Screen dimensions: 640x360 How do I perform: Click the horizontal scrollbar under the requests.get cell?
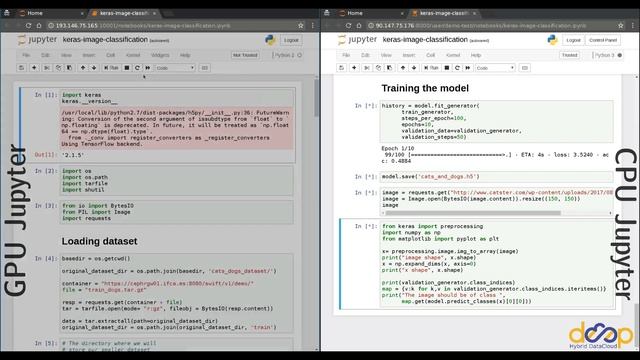coord(473,213)
